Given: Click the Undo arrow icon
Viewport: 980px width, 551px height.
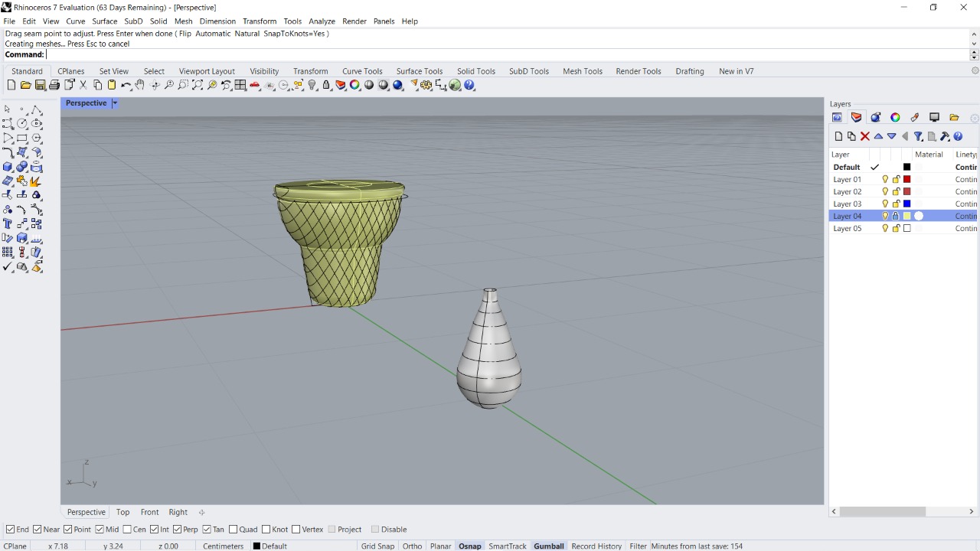Looking at the screenshot, I should tap(126, 85).
